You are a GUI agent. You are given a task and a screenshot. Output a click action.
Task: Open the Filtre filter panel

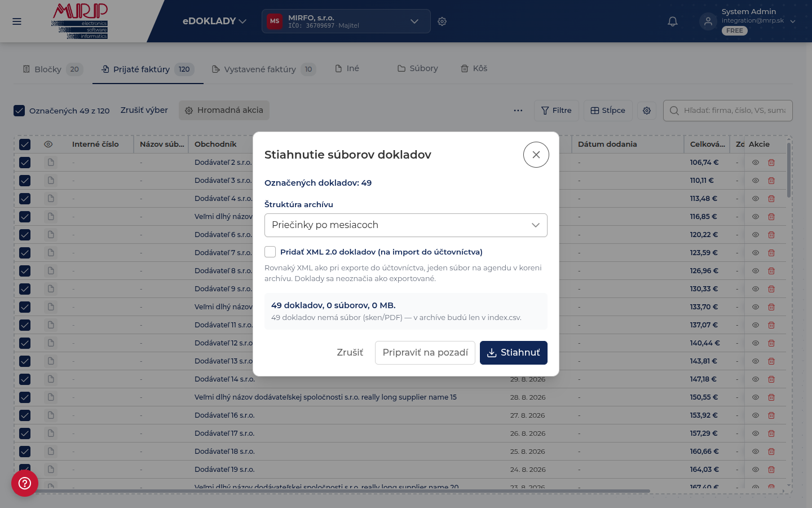tap(557, 111)
